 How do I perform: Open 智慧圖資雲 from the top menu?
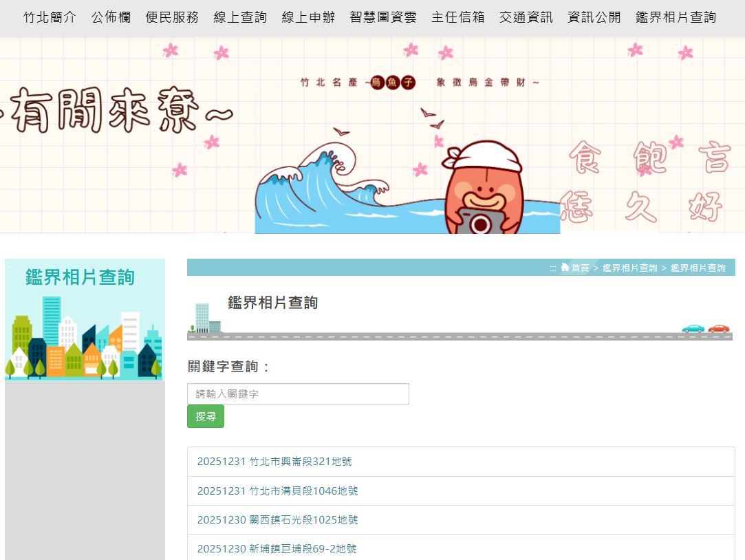coord(383,18)
